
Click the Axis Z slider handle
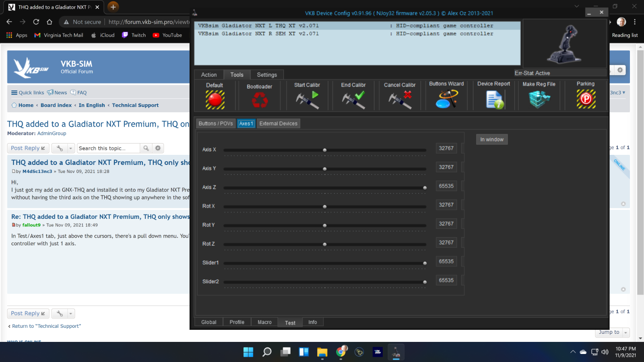[x=425, y=188]
